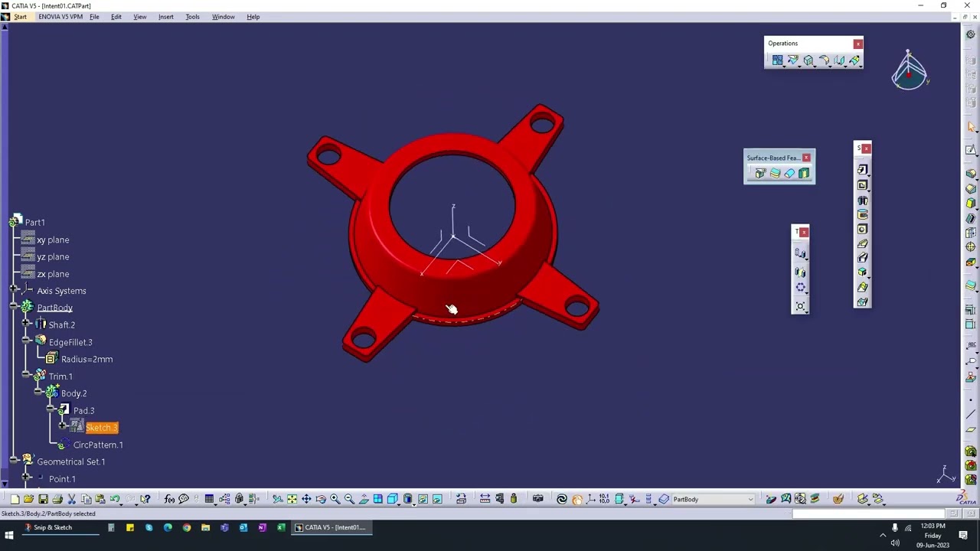This screenshot has height=551, width=980.
Task: Click the Fit All In view icon
Action: [x=292, y=499]
